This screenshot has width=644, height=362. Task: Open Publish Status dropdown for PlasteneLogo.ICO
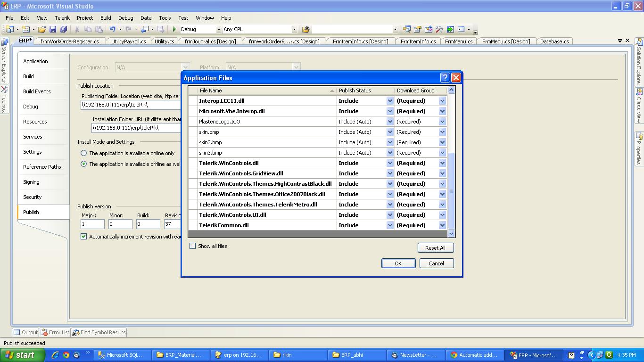390,122
